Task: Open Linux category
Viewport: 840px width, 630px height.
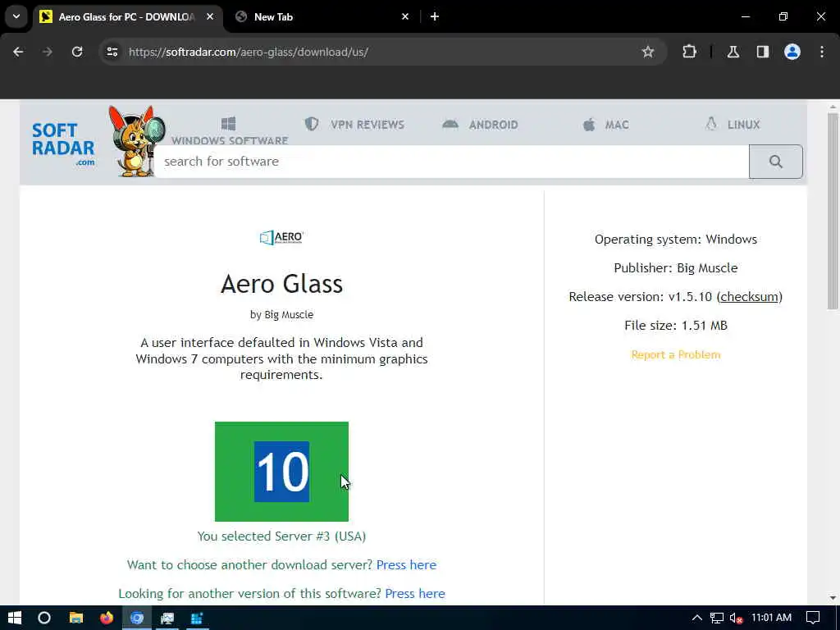Action: [x=733, y=125]
